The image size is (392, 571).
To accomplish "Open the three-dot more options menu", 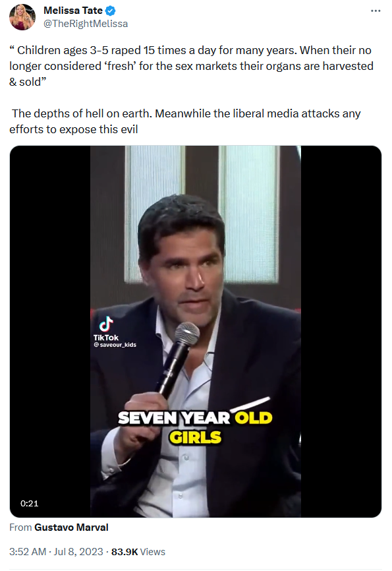I will (376, 11).
